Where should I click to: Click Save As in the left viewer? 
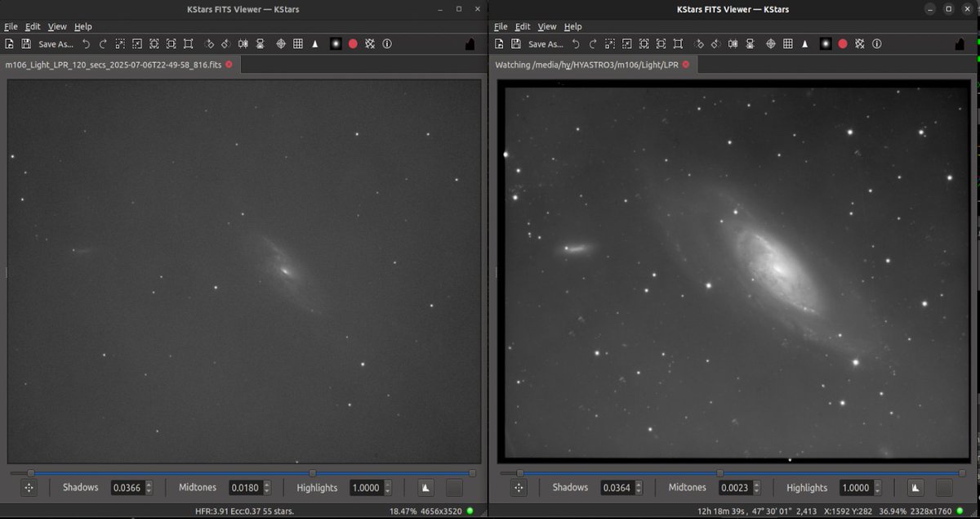[55, 44]
